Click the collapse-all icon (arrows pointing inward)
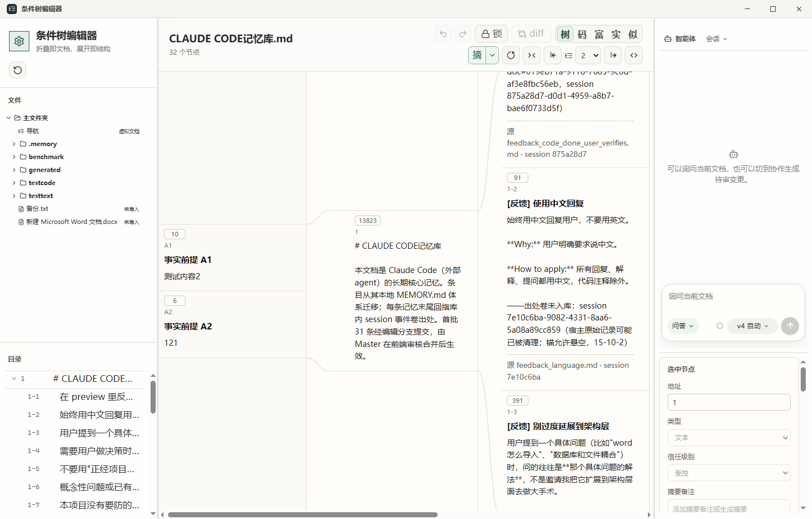This screenshot has width=812, height=519. pos(532,55)
